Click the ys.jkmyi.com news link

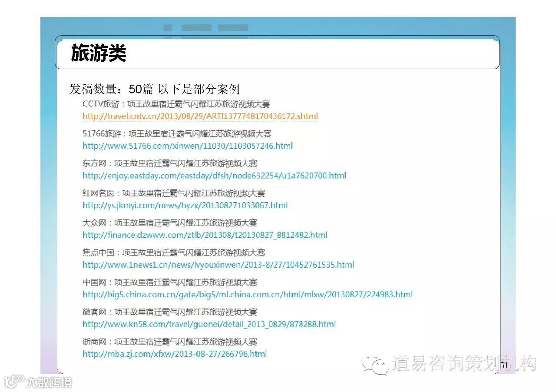(x=185, y=206)
